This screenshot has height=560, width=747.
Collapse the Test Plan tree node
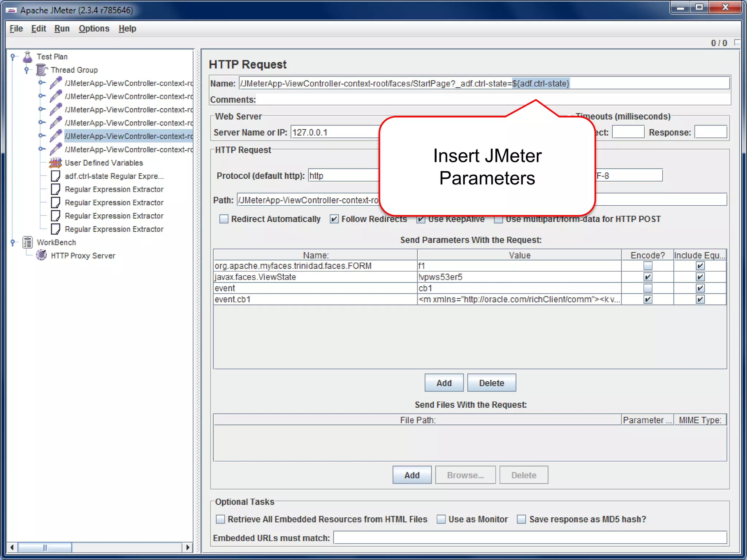pos(13,57)
